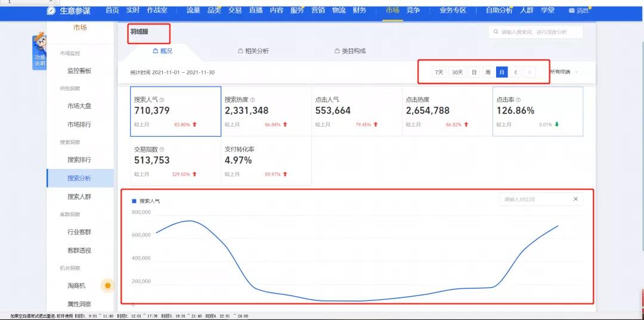This screenshot has width=644, height=320.
Task: Open 学堂 in top navigation
Action: tap(547, 10)
